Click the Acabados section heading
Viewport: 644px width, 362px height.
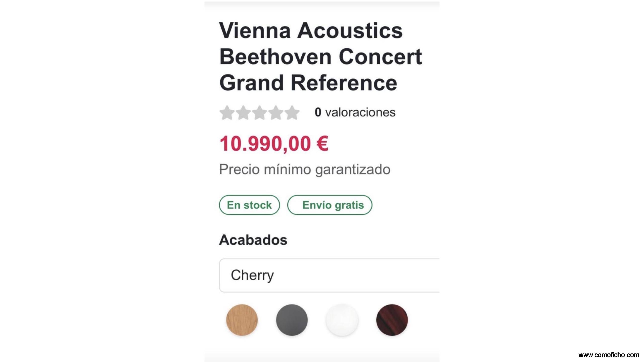[x=253, y=240]
